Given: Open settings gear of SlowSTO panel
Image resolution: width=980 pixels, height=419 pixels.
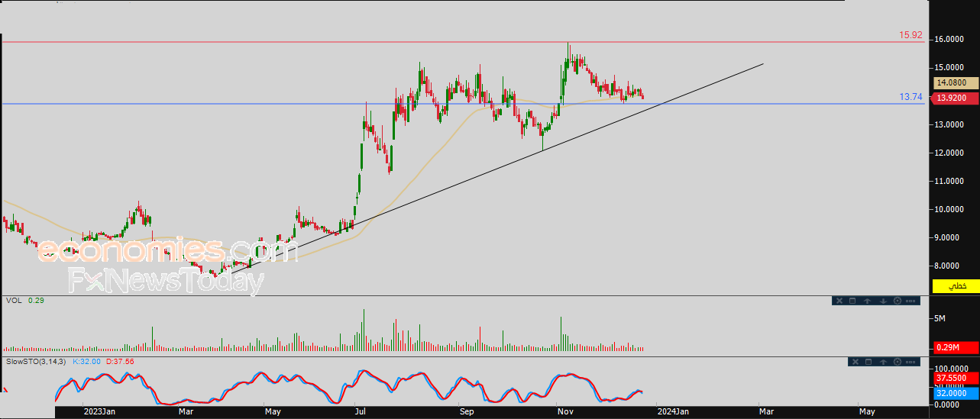Looking at the screenshot, I should click(x=898, y=362).
